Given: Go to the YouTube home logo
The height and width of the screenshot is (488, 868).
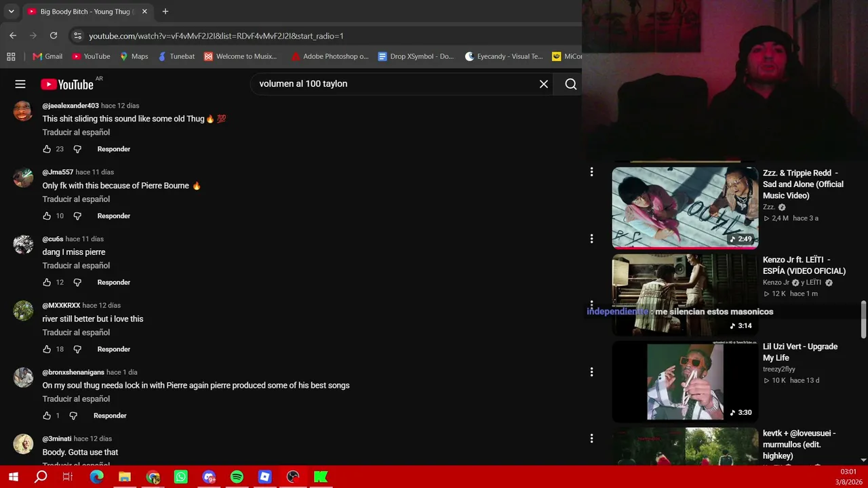Looking at the screenshot, I should click(x=67, y=85).
